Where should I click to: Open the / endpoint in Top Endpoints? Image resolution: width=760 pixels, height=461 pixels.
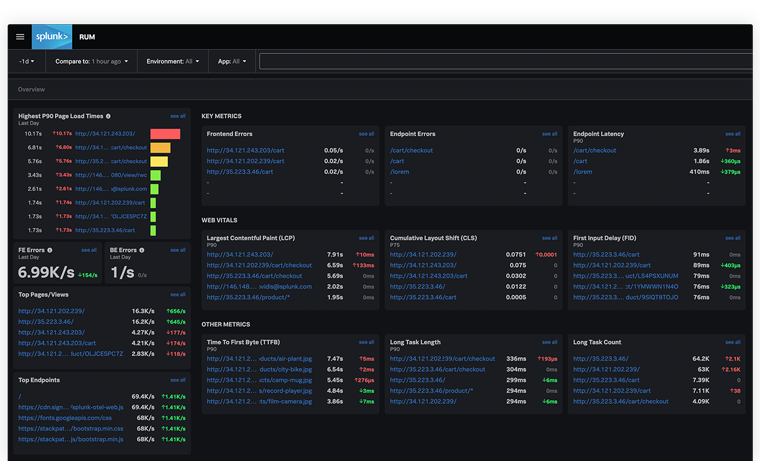tap(20, 397)
